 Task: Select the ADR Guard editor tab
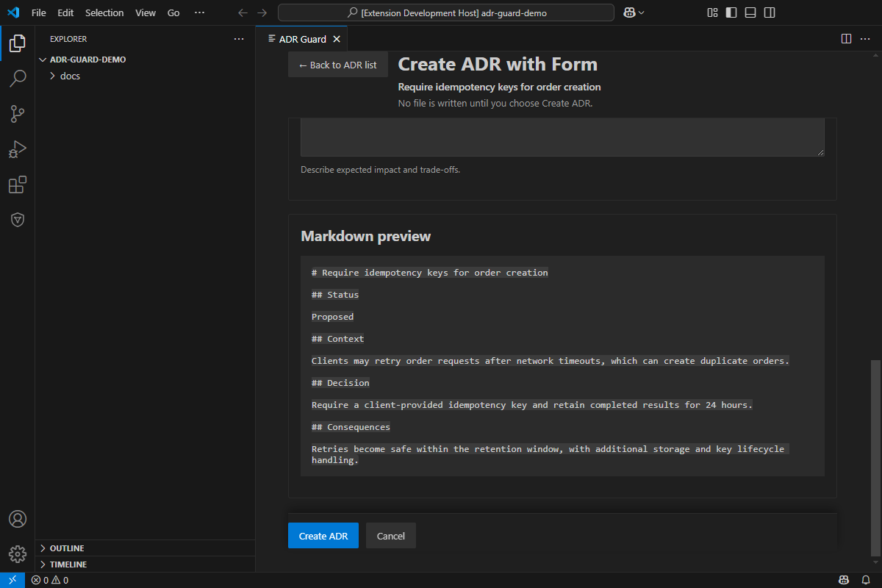pos(301,39)
